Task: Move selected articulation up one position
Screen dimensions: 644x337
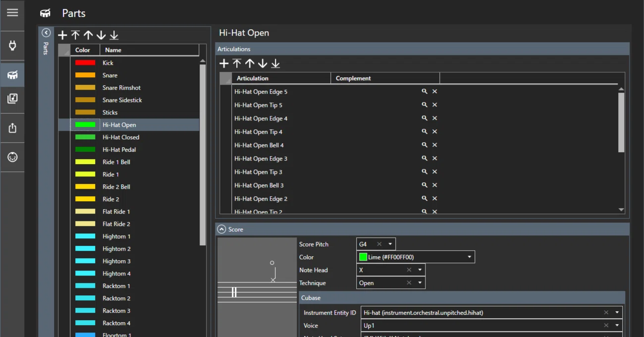Action: click(250, 63)
